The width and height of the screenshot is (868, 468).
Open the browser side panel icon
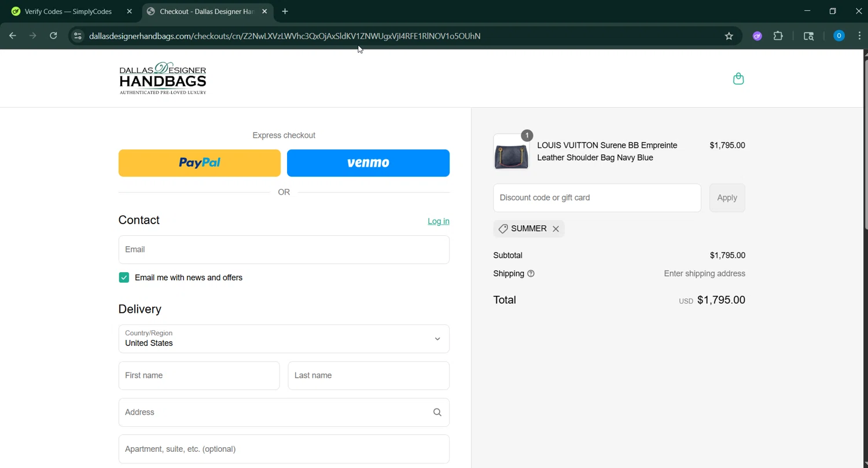point(809,36)
